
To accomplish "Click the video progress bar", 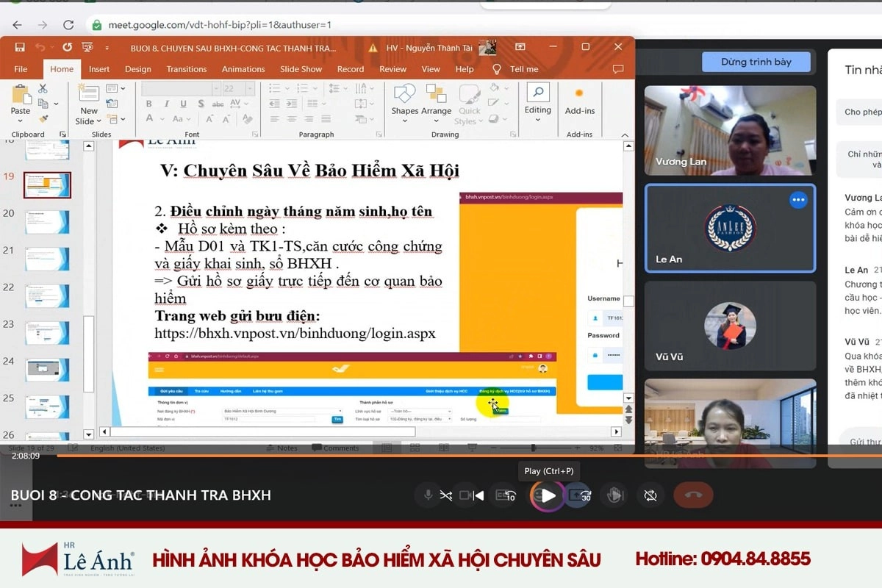I will [x=441, y=456].
